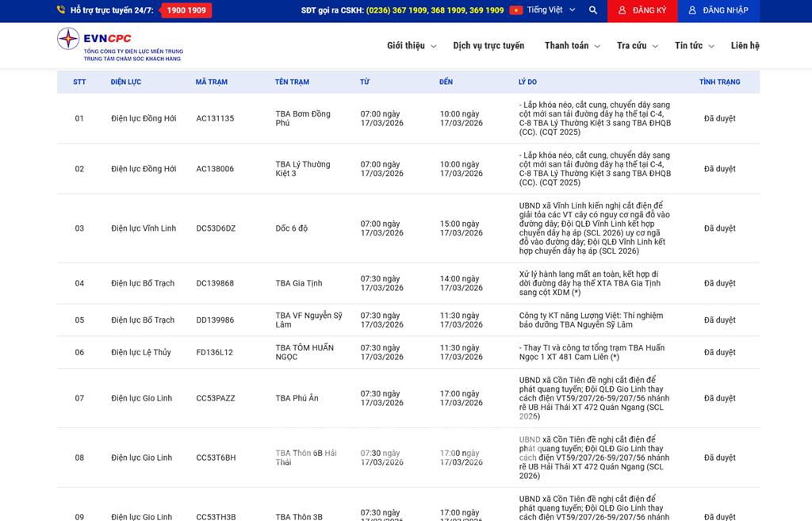Open the Tin tức menu
Image resolution: width=812 pixels, height=521 pixels.
pos(694,46)
